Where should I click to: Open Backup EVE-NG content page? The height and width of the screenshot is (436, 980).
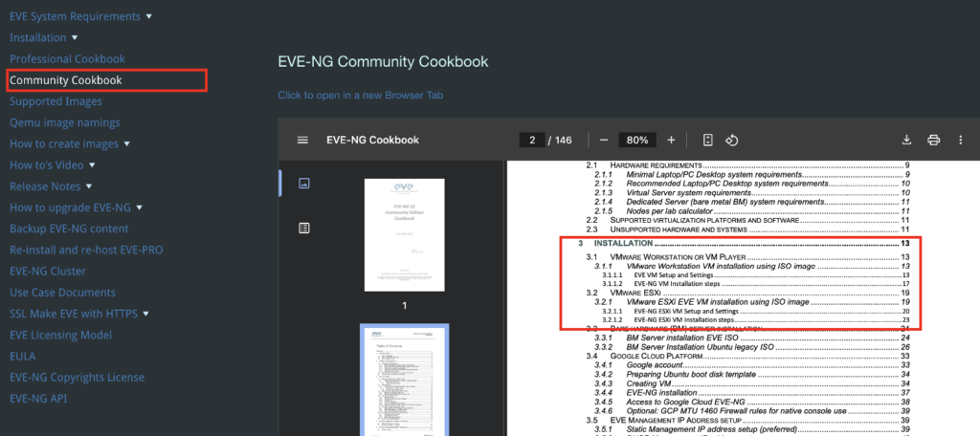[x=69, y=229]
